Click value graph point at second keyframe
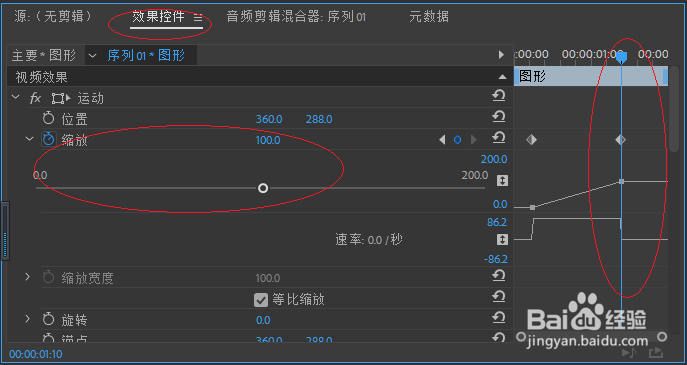Screen dimensions: 687x365 621,181
